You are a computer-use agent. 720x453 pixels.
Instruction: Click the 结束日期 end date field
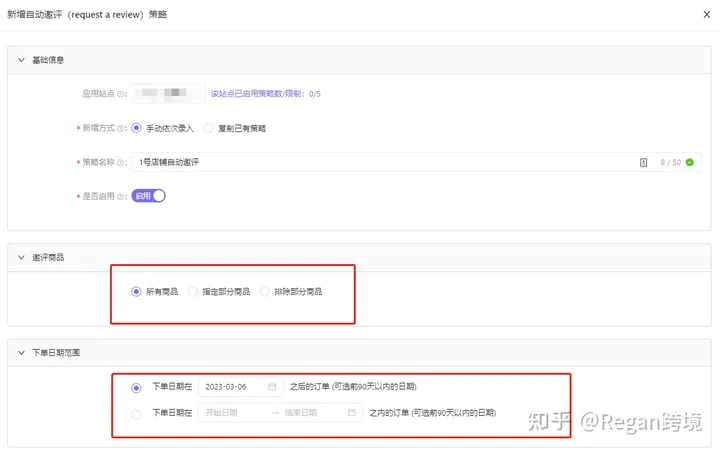click(x=301, y=413)
